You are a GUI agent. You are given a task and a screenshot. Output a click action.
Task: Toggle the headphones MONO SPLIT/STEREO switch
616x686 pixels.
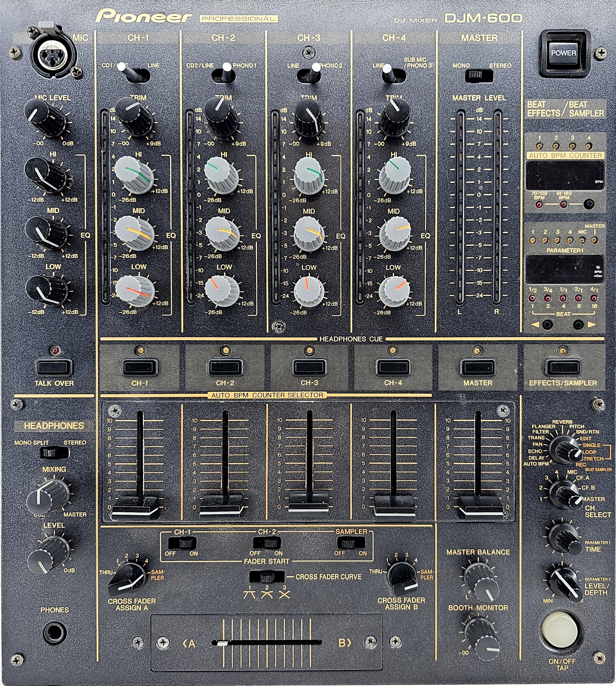[54, 453]
